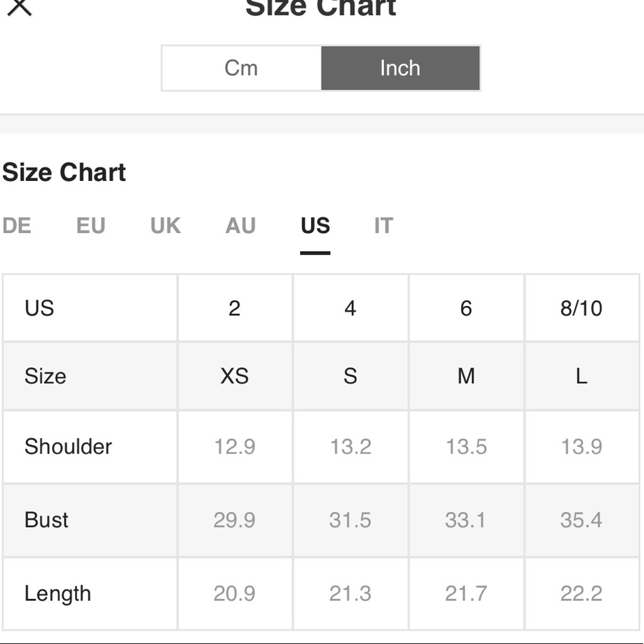Select the M size cell
The width and height of the screenshot is (644, 644).
(x=466, y=376)
